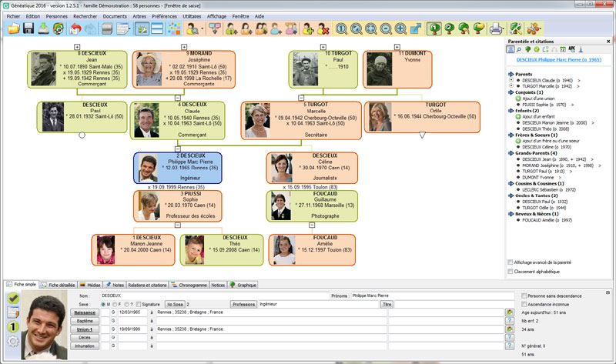This screenshot has height=364, width=616.
Task: Open the print options dropdown arrow
Action: tap(504, 28)
